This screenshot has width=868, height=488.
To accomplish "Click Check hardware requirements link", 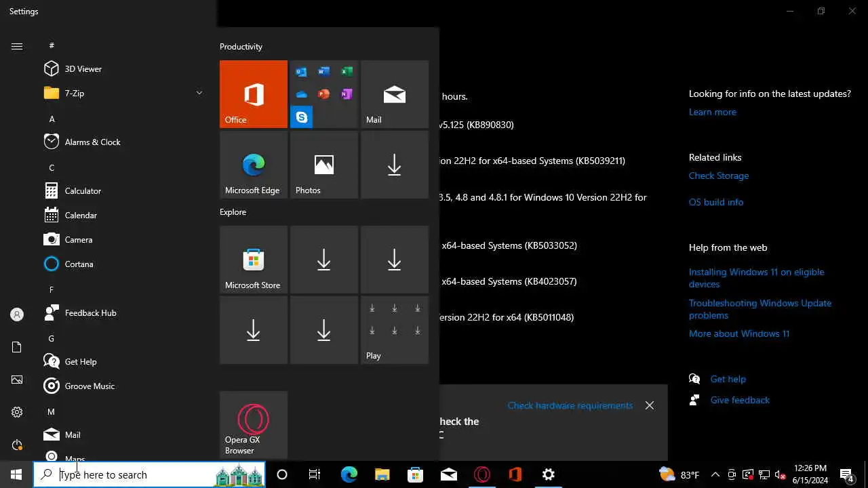I will tap(570, 405).
